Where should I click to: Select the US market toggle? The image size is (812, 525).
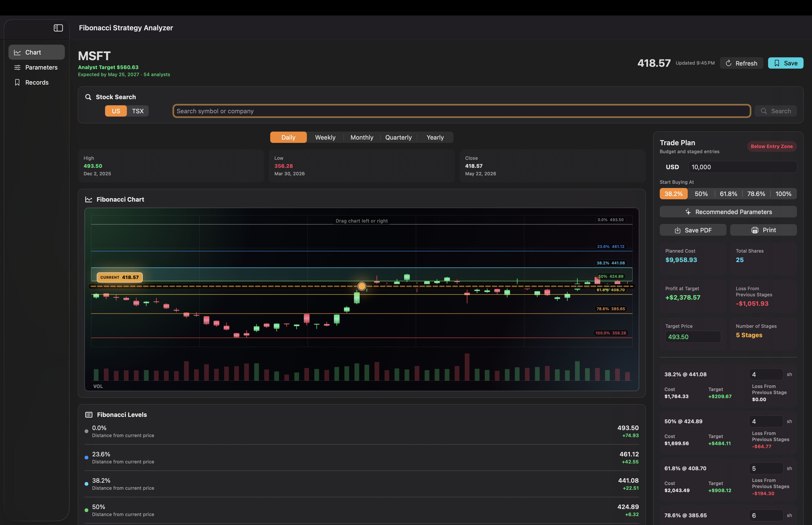pos(116,111)
